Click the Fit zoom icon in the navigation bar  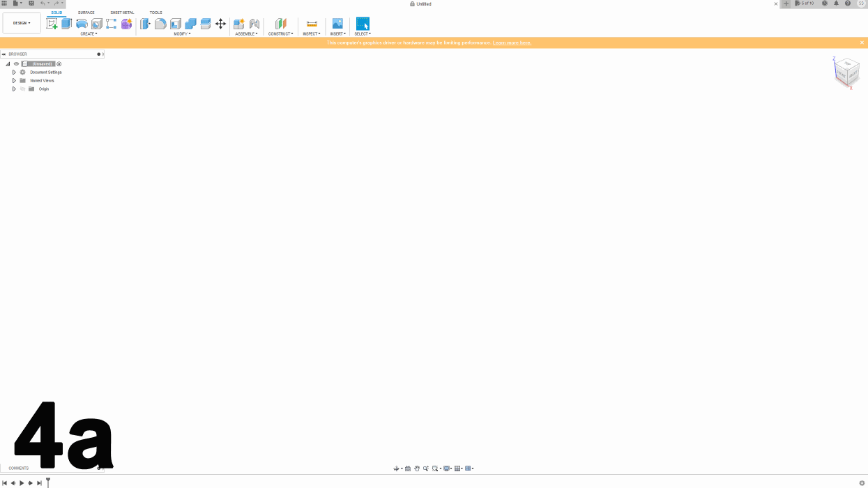tap(435, 468)
